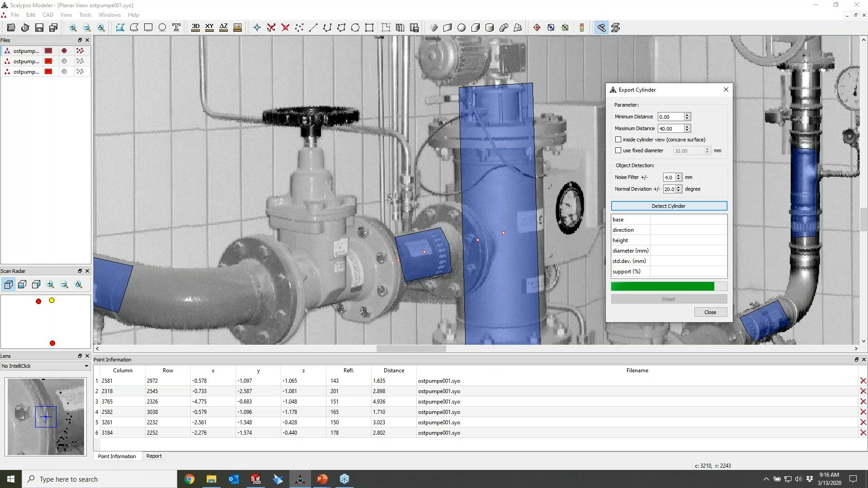Increase the Maximum Distance spinner value
The height and width of the screenshot is (488, 868).
687,127
